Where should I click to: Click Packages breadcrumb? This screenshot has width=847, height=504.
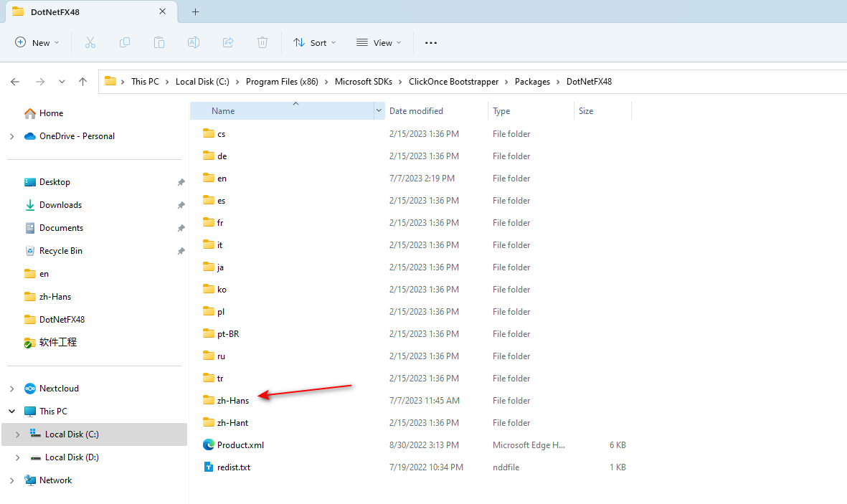pyautogui.click(x=532, y=82)
